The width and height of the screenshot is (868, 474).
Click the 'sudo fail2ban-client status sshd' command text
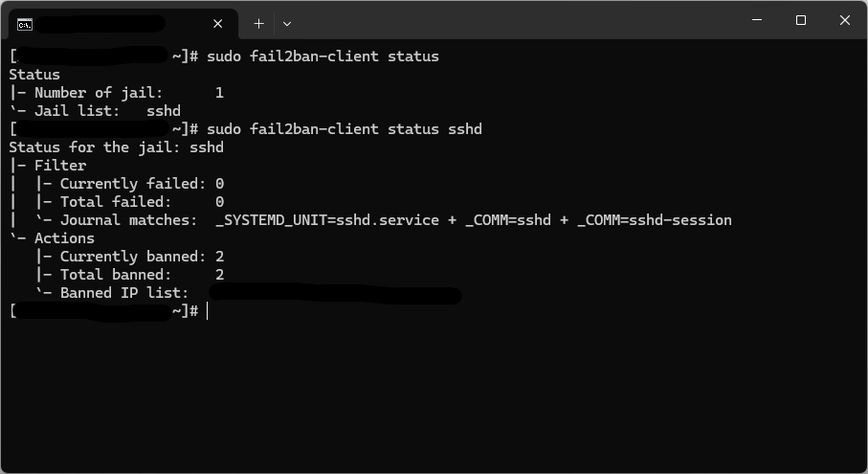pos(344,129)
